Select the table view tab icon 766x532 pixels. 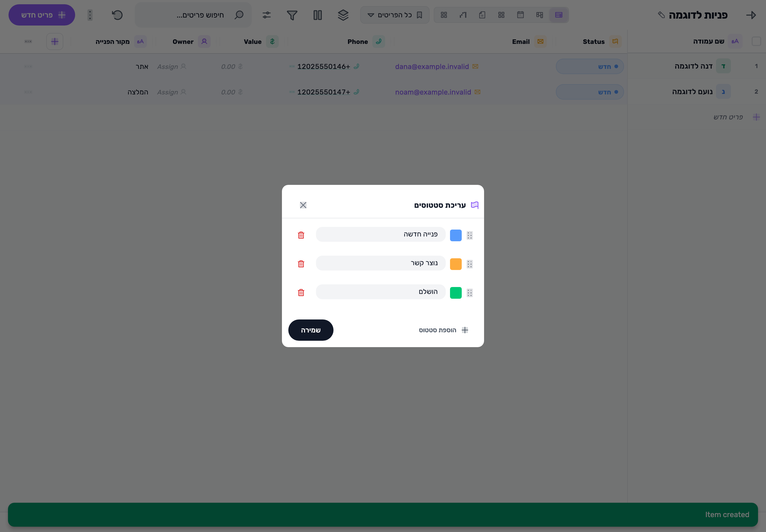[x=559, y=15]
